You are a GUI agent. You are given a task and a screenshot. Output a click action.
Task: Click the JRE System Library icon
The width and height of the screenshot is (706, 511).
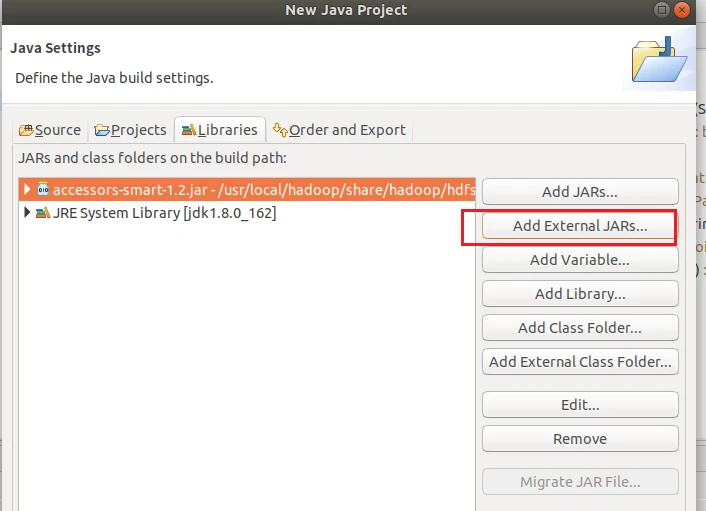[x=43, y=213]
